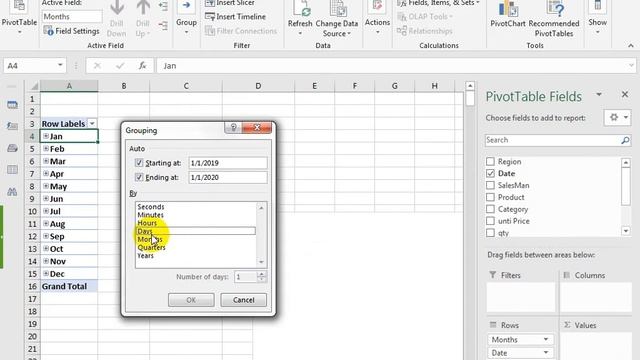Open Recommended PivotTables
Image resolution: width=640 pixels, height=360 pixels.
point(554,18)
